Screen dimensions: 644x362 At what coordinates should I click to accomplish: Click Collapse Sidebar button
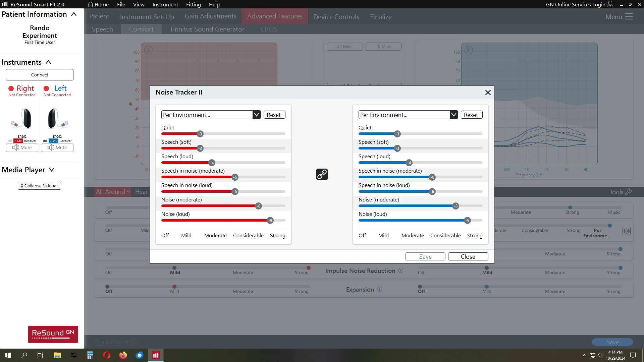[39, 186]
